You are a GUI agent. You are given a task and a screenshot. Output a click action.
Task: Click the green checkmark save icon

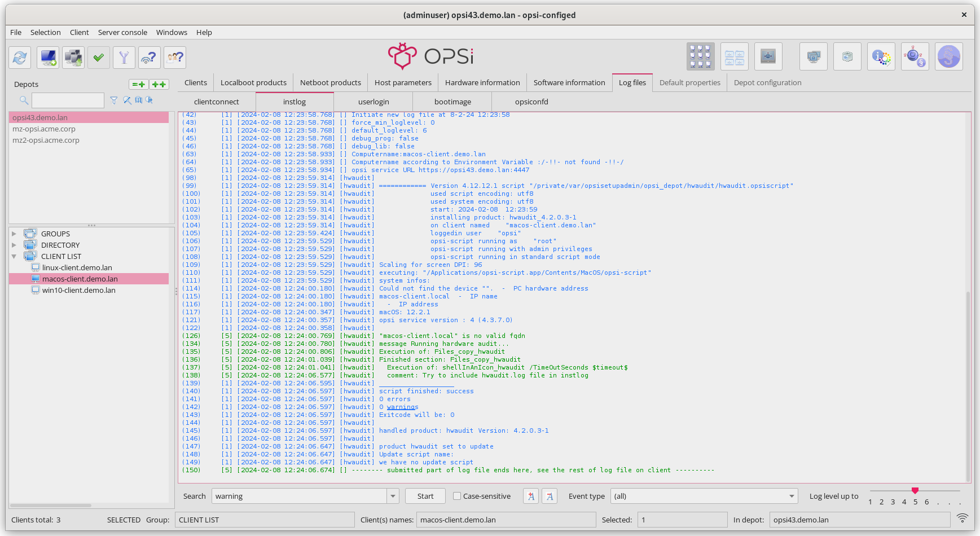(x=99, y=57)
